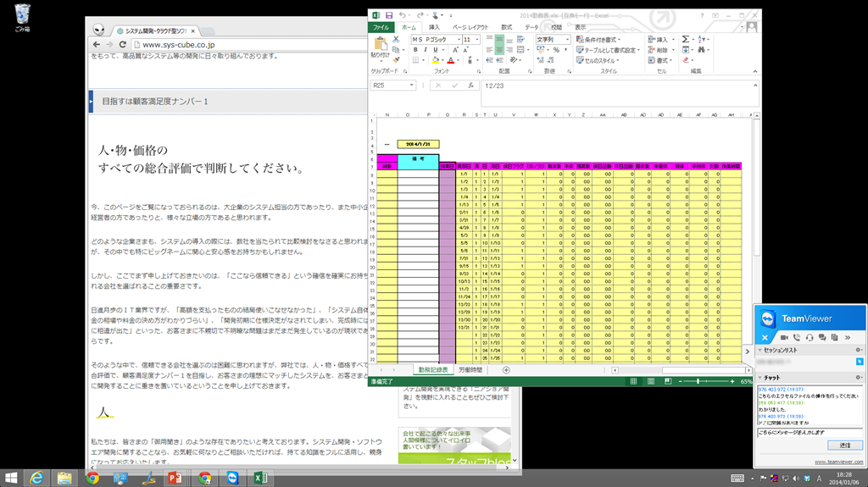868x487 pixels.
Task: Toggle top vertical alignment
Action: coord(489,39)
